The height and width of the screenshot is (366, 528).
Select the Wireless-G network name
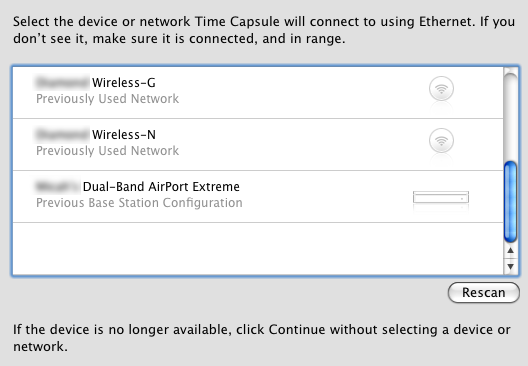click(124, 83)
